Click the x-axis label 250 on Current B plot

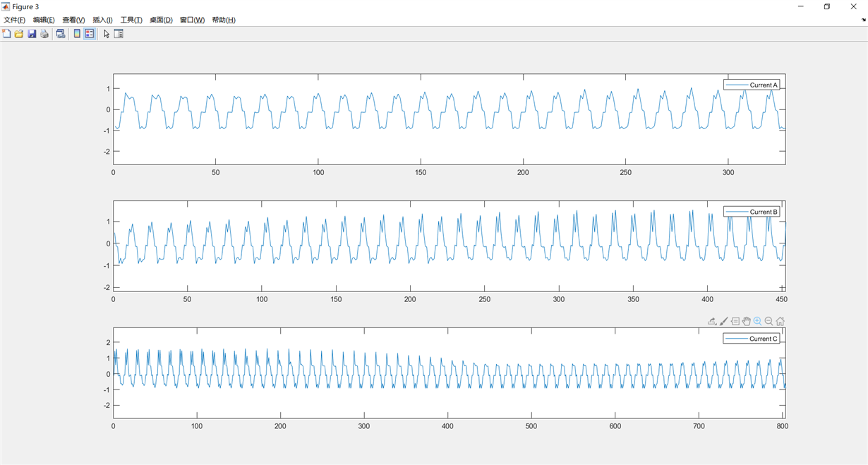tap(485, 299)
